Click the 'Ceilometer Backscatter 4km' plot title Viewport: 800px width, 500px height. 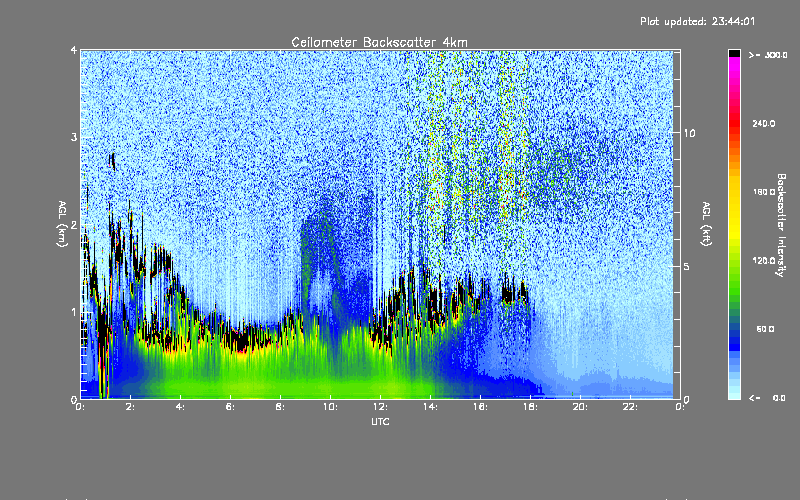coord(379,42)
